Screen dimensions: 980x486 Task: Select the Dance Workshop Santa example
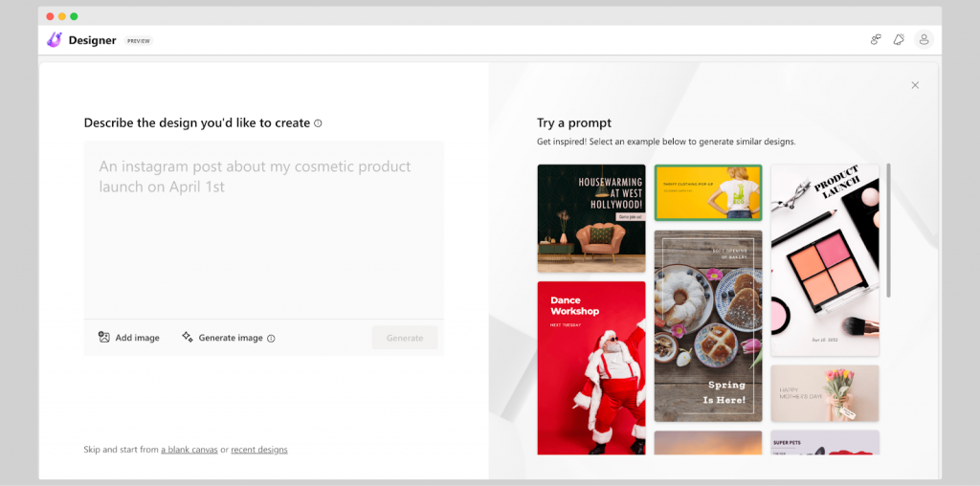pyautogui.click(x=590, y=366)
